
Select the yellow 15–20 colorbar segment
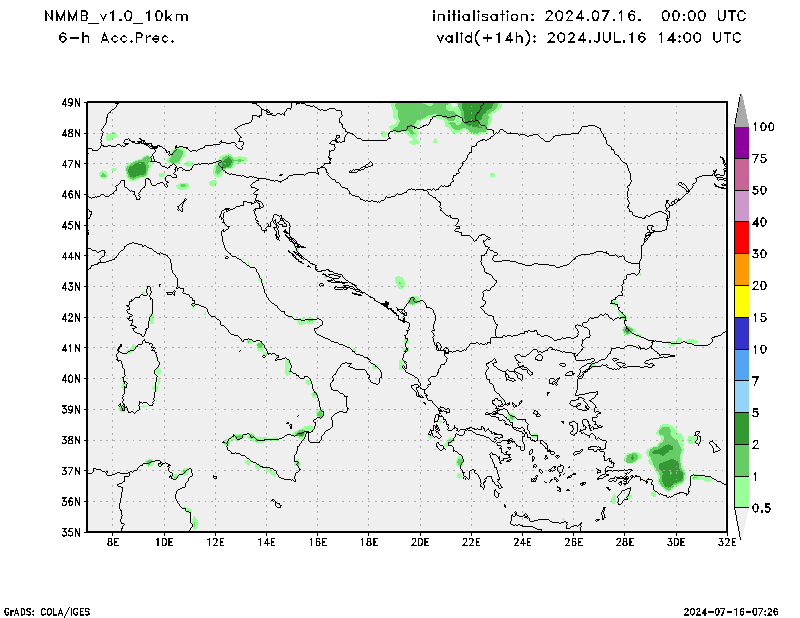(741, 301)
